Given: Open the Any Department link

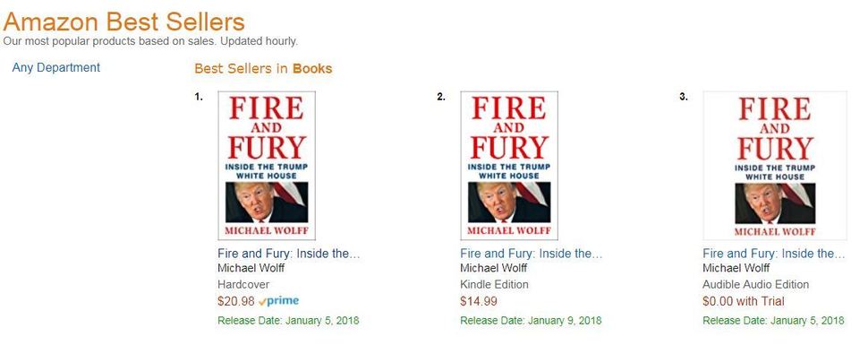Looking at the screenshot, I should (55, 68).
